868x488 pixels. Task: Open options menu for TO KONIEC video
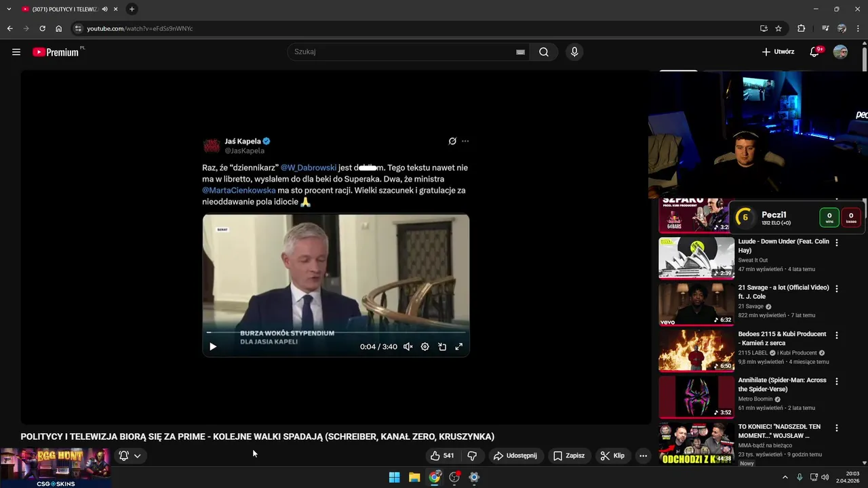[x=836, y=428]
